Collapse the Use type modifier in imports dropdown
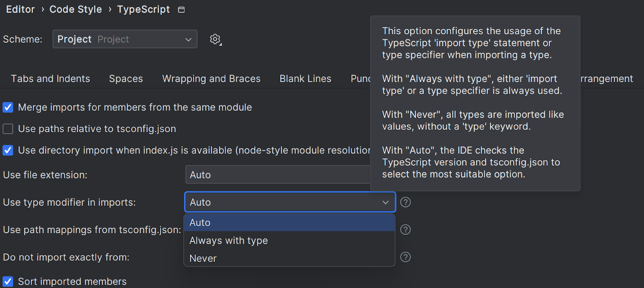644x288 pixels. [290, 202]
